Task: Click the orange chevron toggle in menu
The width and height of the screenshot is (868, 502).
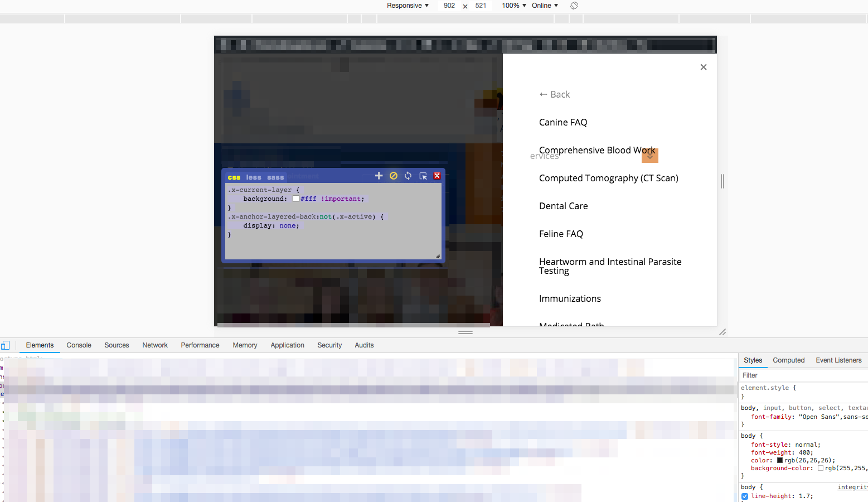Action: (x=650, y=156)
